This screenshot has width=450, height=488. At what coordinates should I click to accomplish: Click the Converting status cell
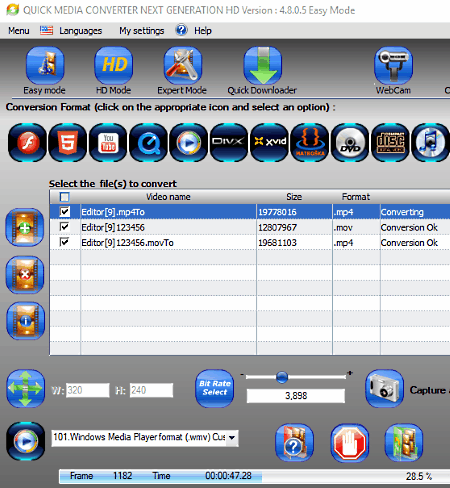pos(402,212)
